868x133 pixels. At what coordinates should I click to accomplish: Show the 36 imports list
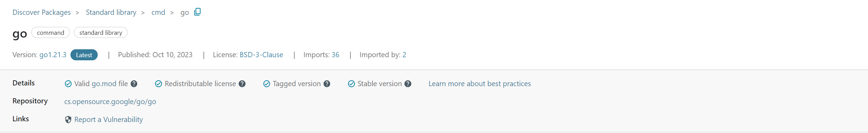point(335,55)
